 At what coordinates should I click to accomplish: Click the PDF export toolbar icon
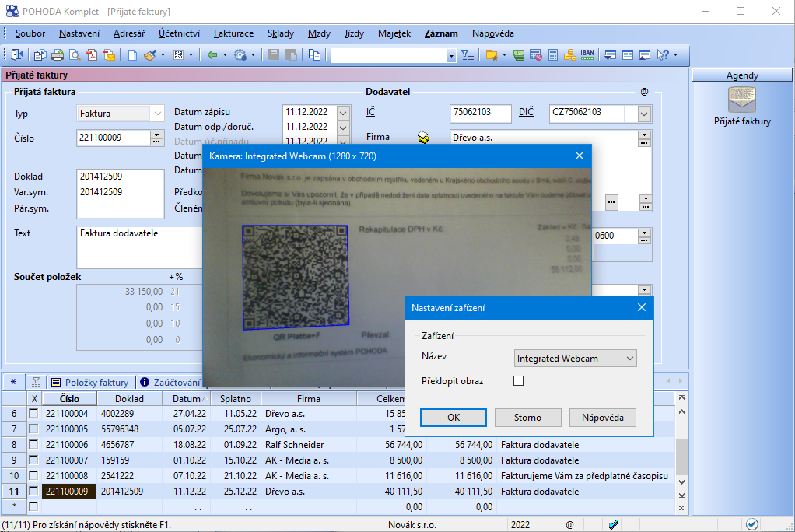[x=92, y=55]
